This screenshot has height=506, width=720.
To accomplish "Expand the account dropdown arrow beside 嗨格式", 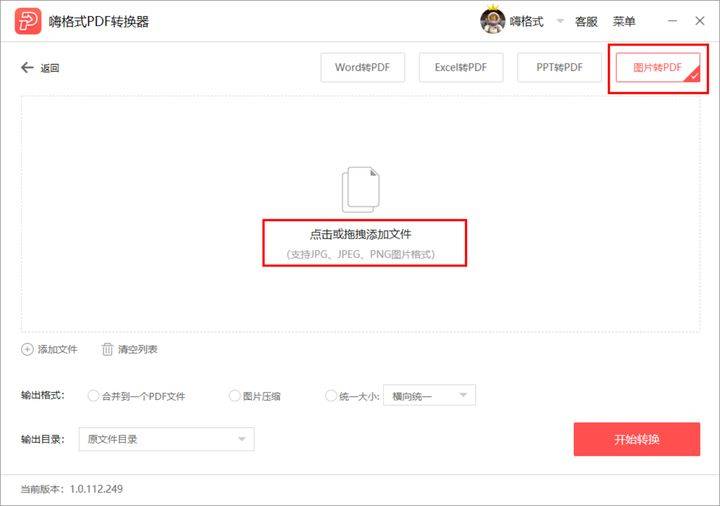I will coord(560,21).
